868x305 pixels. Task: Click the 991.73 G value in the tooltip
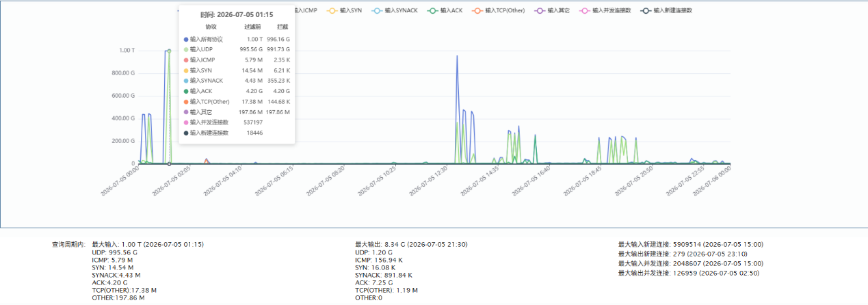278,49
